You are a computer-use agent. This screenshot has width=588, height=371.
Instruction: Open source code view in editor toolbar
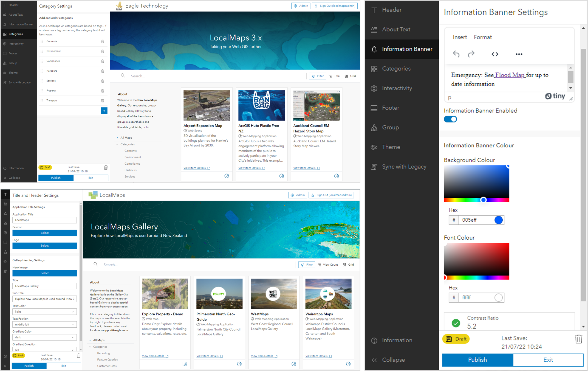pyautogui.click(x=495, y=54)
